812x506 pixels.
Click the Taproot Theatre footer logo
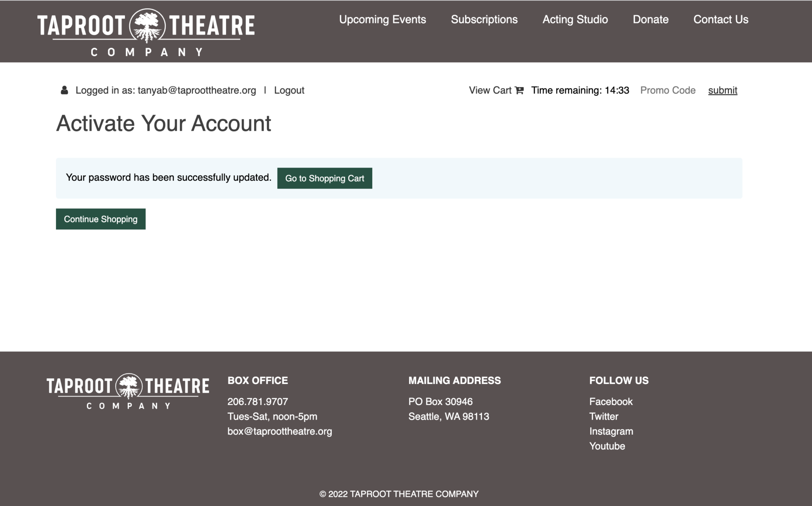tap(128, 391)
